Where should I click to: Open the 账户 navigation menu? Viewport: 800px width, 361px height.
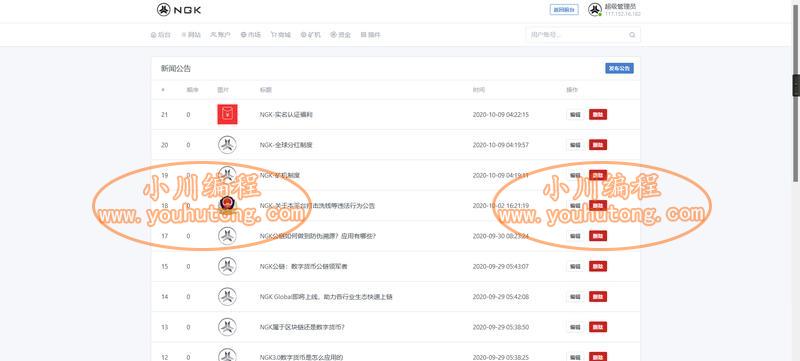pyautogui.click(x=220, y=35)
